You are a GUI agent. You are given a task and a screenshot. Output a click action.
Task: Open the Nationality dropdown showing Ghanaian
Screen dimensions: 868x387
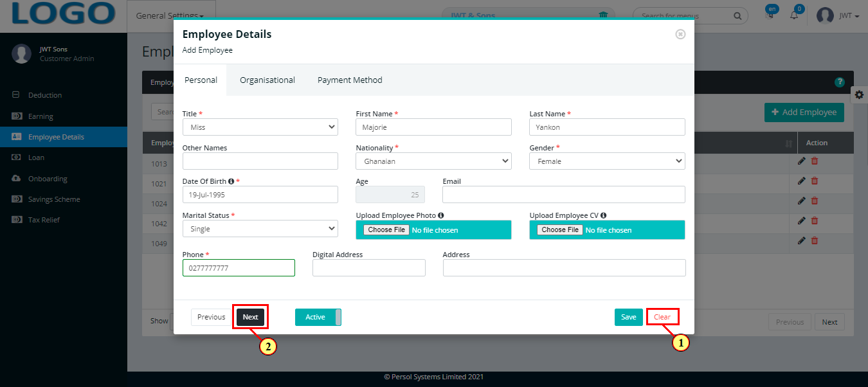tap(434, 161)
